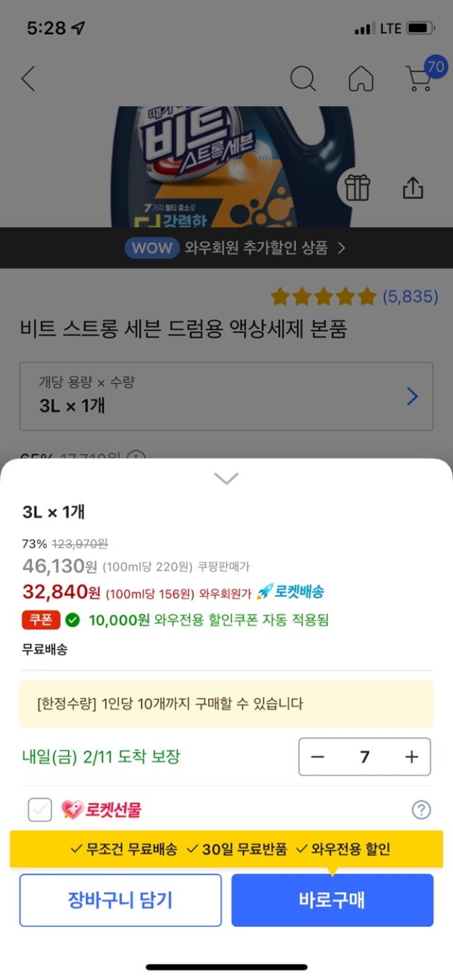
Task: Decrease quantity with the minus button
Action: (318, 757)
